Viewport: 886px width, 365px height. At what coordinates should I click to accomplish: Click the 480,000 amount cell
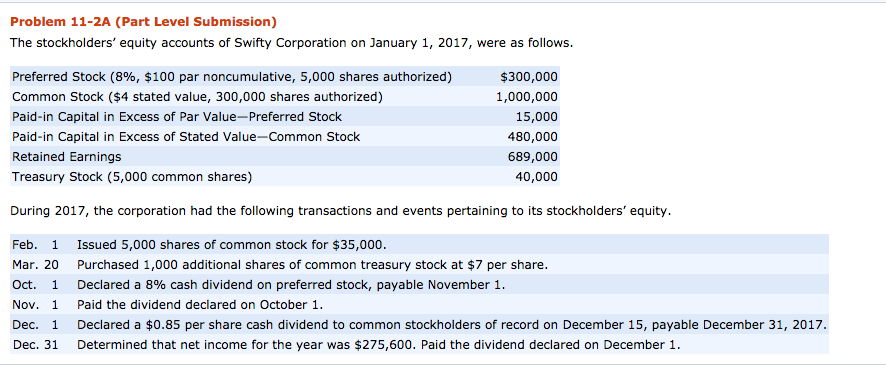point(533,137)
